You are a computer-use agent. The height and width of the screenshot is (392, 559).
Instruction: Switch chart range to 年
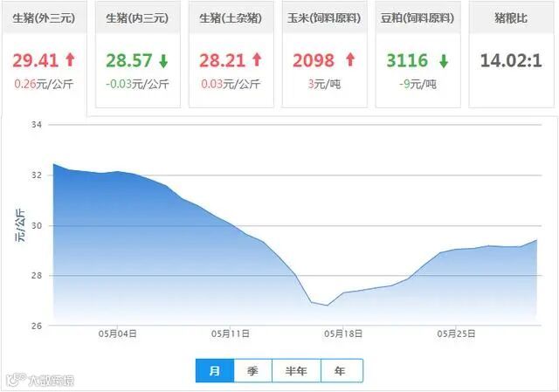(342, 371)
